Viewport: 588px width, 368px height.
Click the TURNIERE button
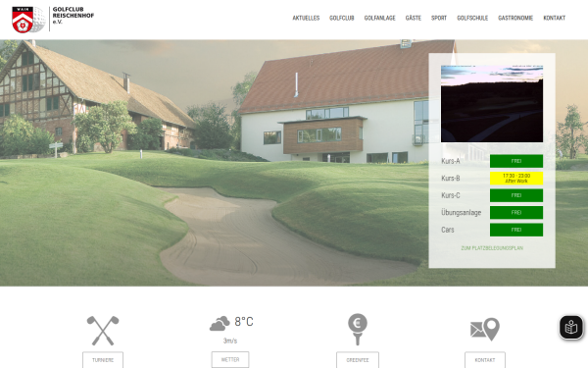[103, 360]
